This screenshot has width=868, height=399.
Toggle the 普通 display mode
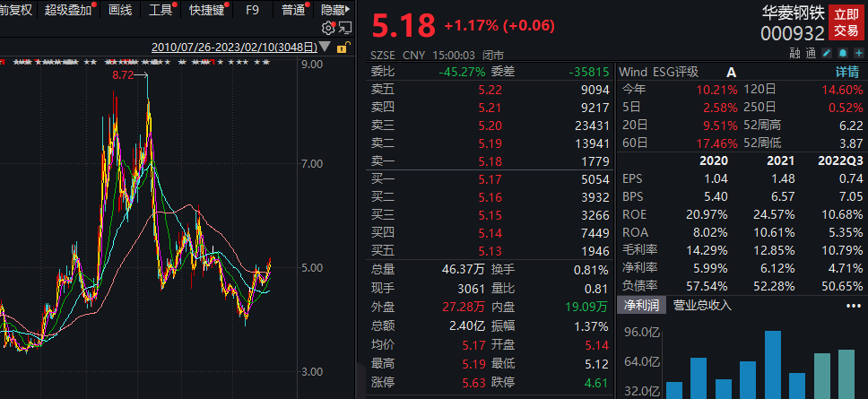click(x=292, y=10)
